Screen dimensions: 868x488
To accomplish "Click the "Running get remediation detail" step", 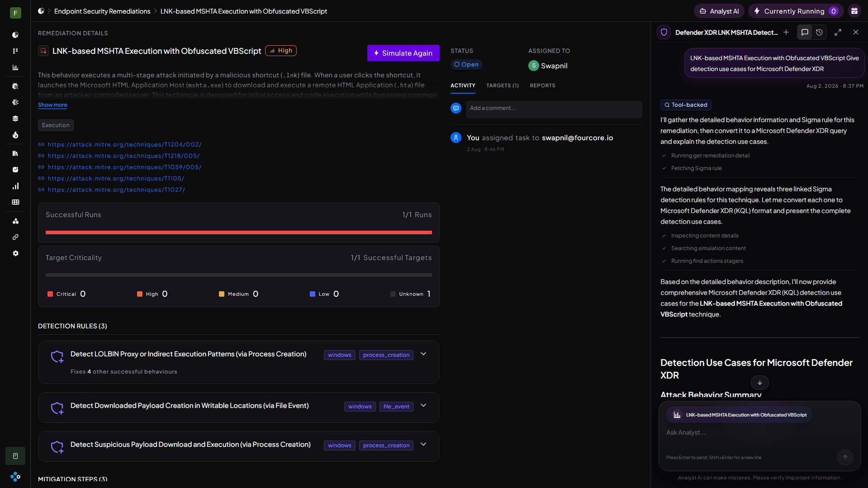I will (710, 156).
